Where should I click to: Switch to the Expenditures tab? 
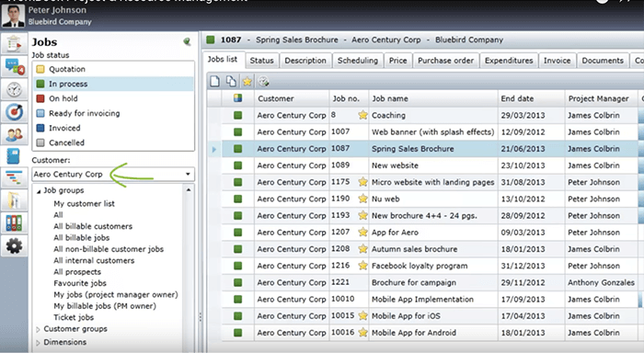tap(509, 61)
